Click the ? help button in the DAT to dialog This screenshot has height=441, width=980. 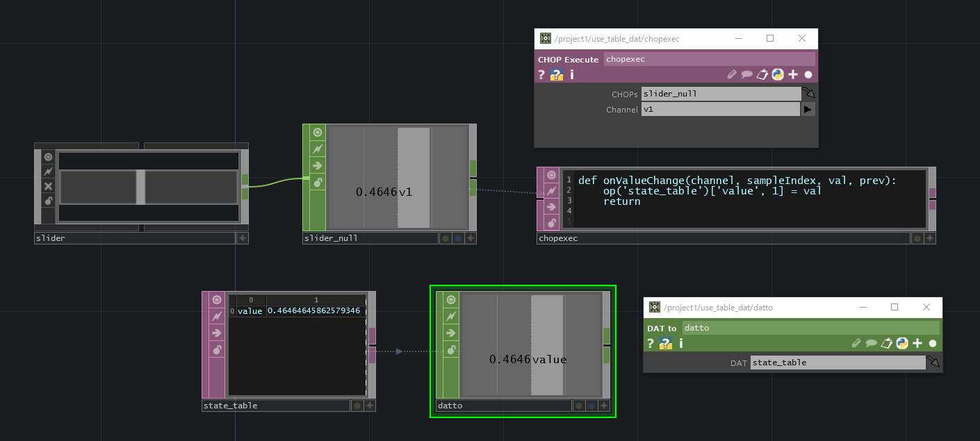(650, 342)
